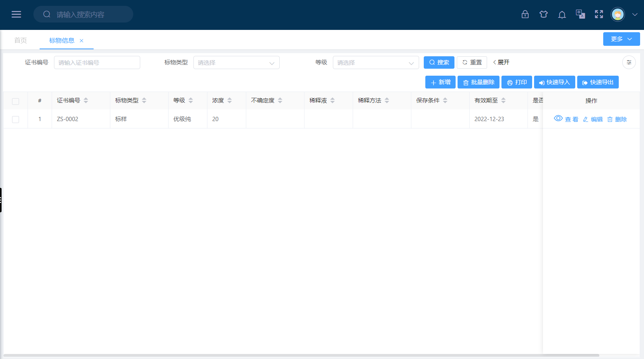Screen dimensions: 644x359
Task: Expand the user avatar dropdown arrow
Action: 635,15
